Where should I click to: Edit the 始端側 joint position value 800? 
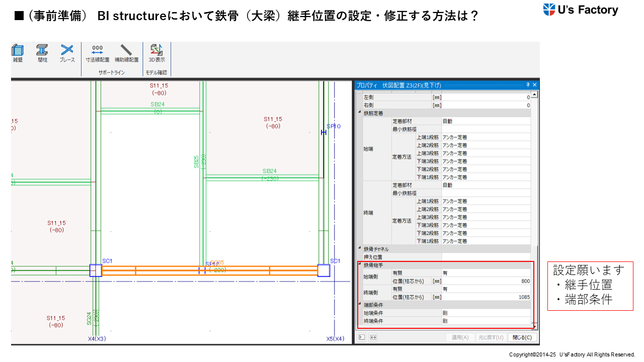coord(486,281)
